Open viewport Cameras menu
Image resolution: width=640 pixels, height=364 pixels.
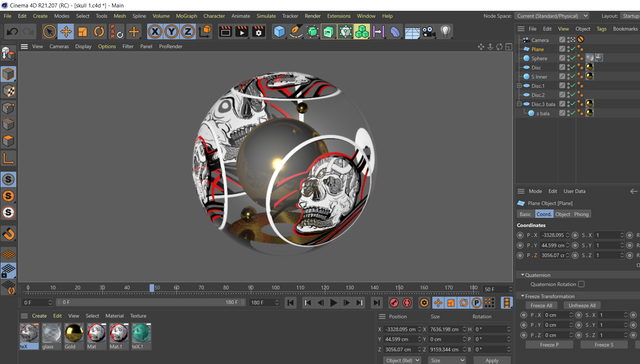pyautogui.click(x=59, y=46)
